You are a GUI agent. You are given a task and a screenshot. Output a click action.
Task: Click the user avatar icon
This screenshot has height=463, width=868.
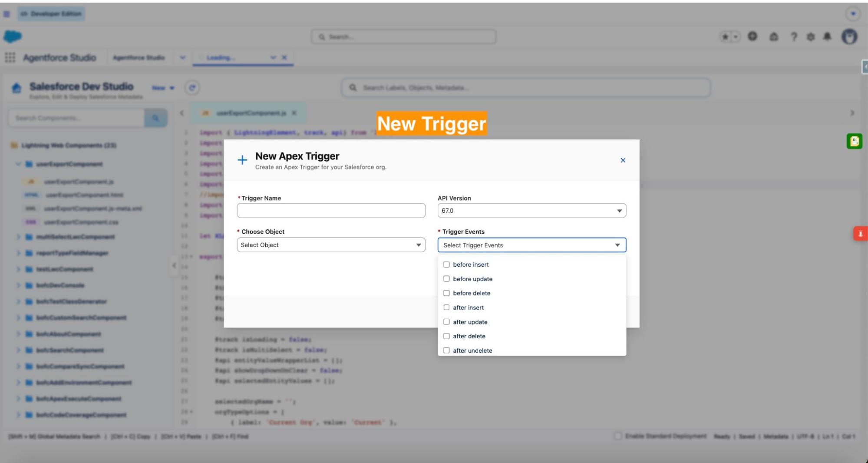[x=849, y=36]
